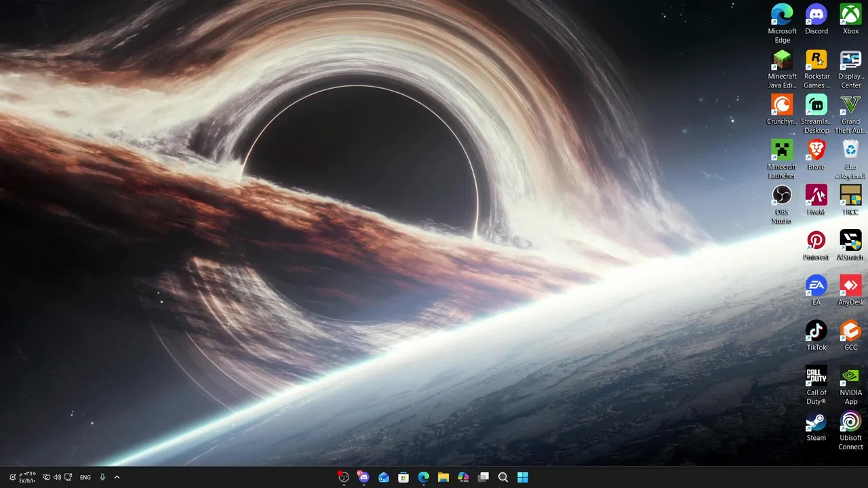Select the GCC desktop icon
Viewport: 868px width, 488px height.
pyautogui.click(x=850, y=335)
